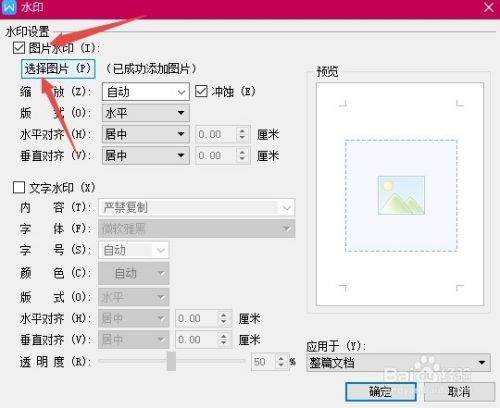Click the image vertical offset stepper arrows
This screenshot has width=500, height=408.
pyautogui.click(x=242, y=155)
